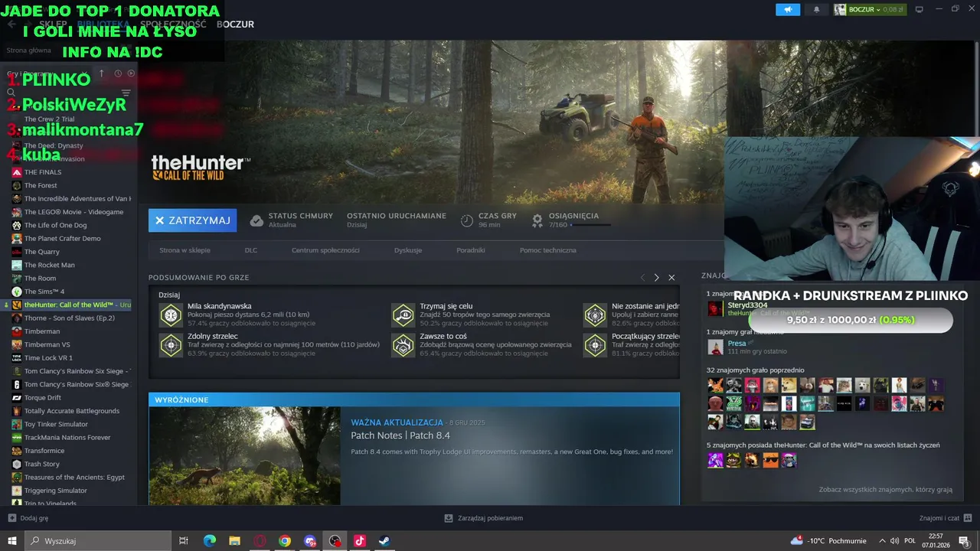Close the post-game summary panel
Image resolution: width=980 pixels, height=551 pixels.
(x=671, y=277)
